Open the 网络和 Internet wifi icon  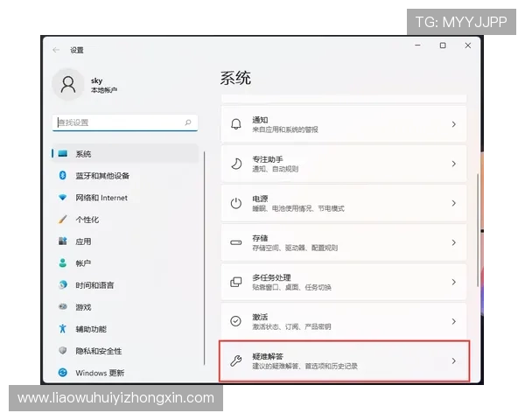pyautogui.click(x=63, y=197)
